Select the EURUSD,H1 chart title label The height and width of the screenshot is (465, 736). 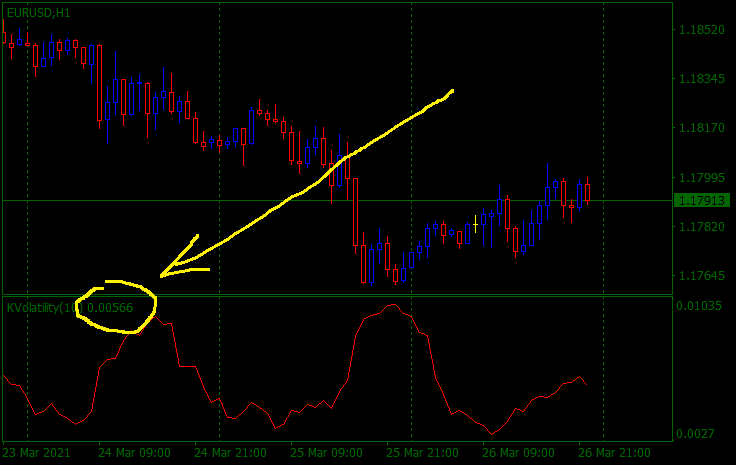tap(38, 13)
